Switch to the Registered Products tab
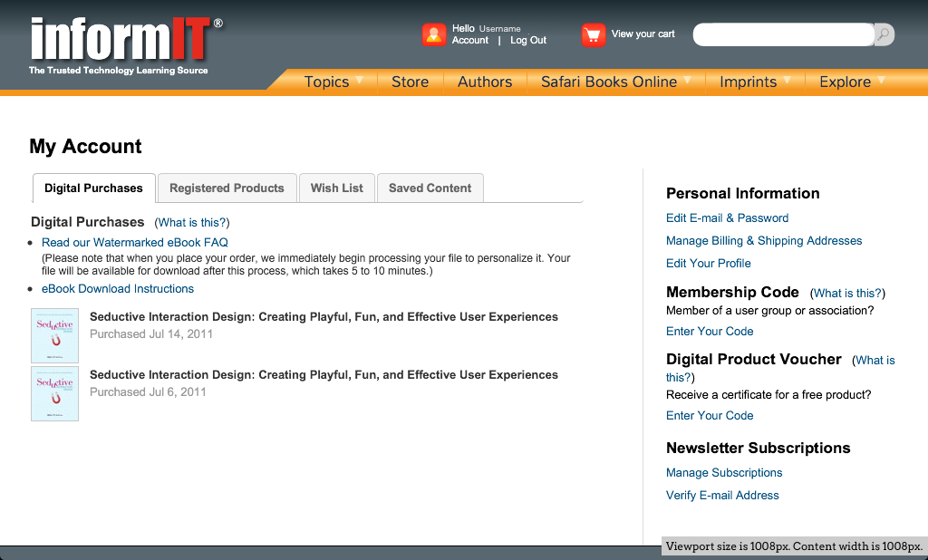This screenshot has width=928, height=560. click(x=227, y=188)
